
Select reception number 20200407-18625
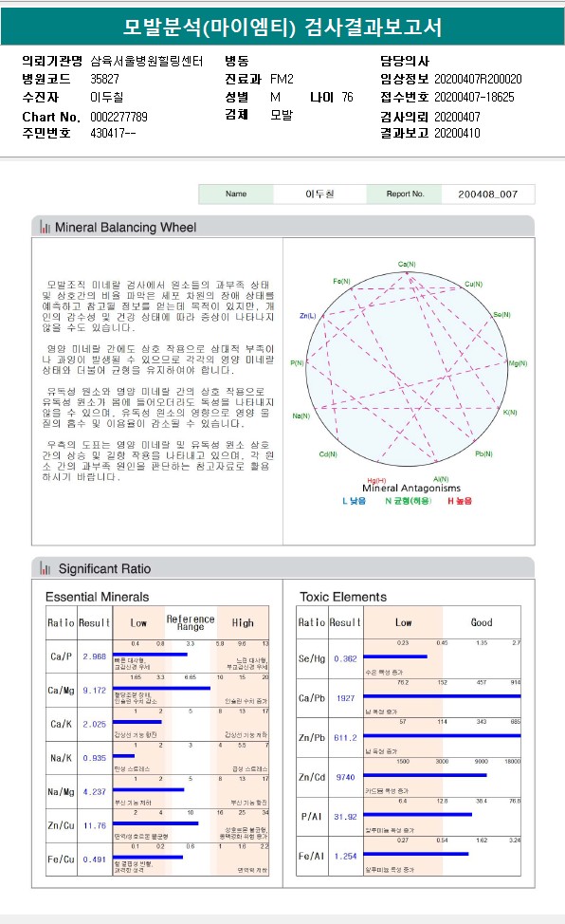pos(474,97)
